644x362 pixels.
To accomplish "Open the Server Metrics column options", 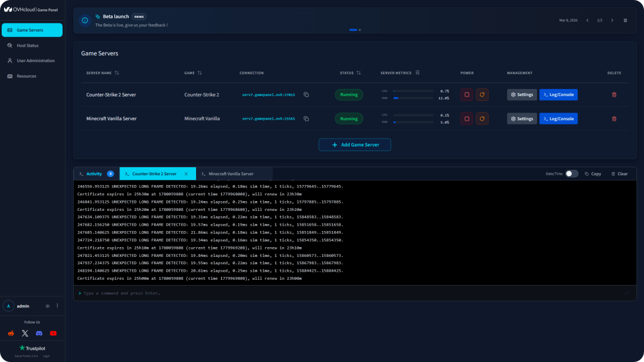I will [x=417, y=72].
